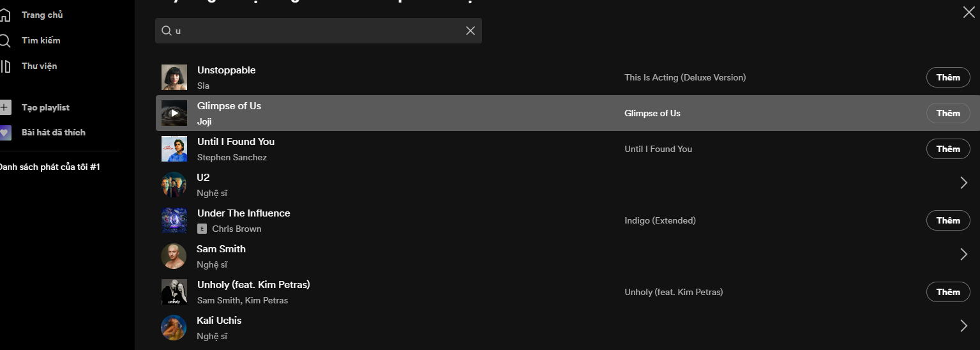Click the magnifier icon inside the search box
Viewport: 980px width, 350px height.
pos(166,31)
